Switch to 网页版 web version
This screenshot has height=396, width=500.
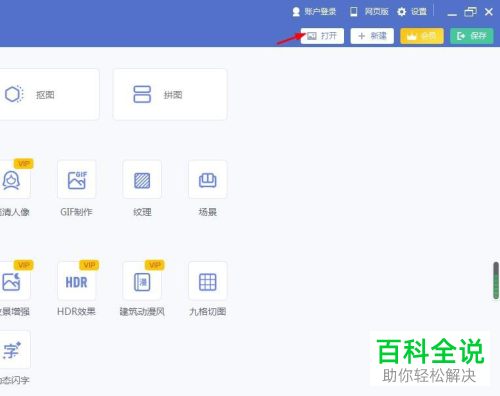369,12
